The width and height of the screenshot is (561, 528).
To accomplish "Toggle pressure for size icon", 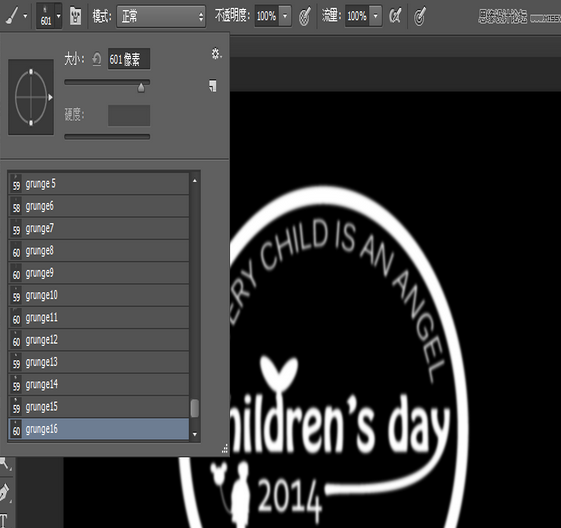I will 419,16.
